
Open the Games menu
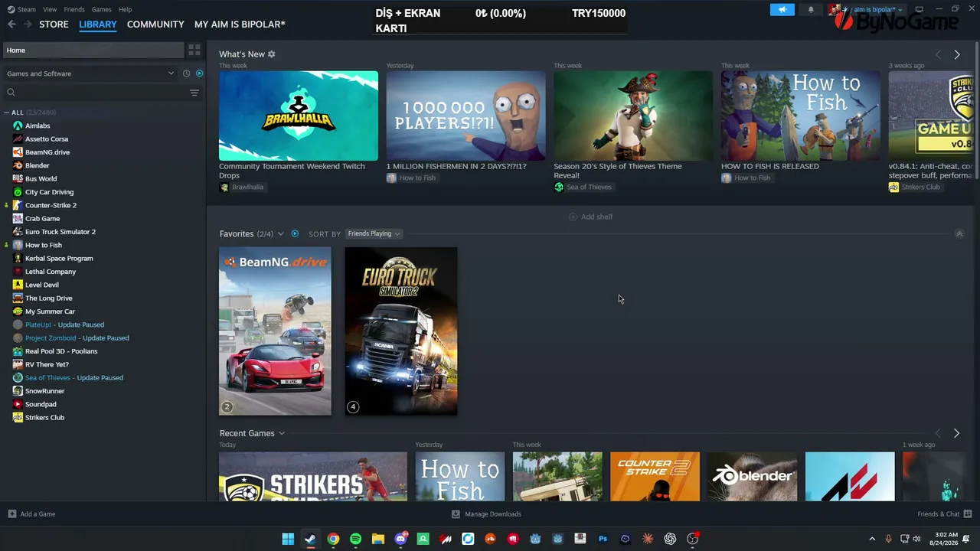pos(101,9)
